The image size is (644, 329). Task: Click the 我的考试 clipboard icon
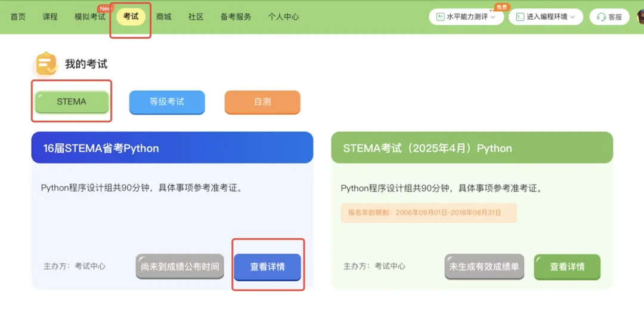[46, 64]
